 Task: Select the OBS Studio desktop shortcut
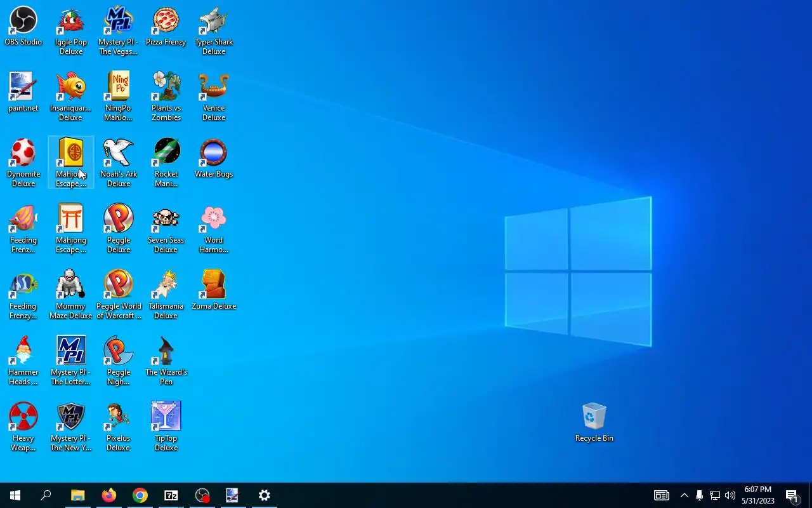23,27
